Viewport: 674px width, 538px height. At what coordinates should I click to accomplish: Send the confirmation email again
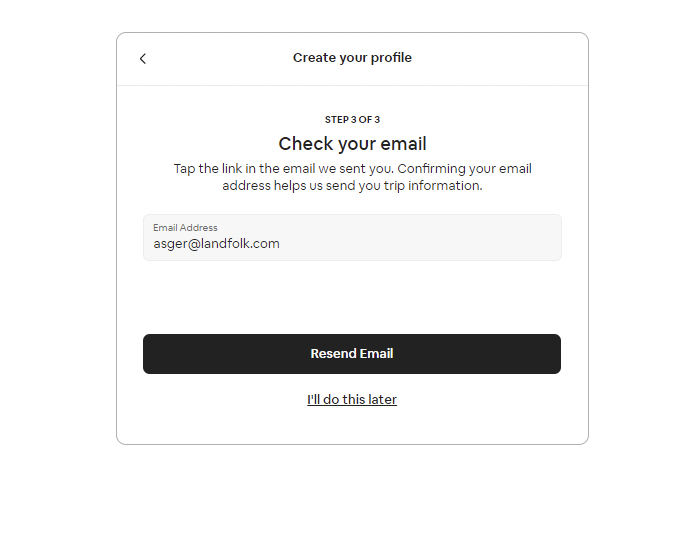point(352,354)
